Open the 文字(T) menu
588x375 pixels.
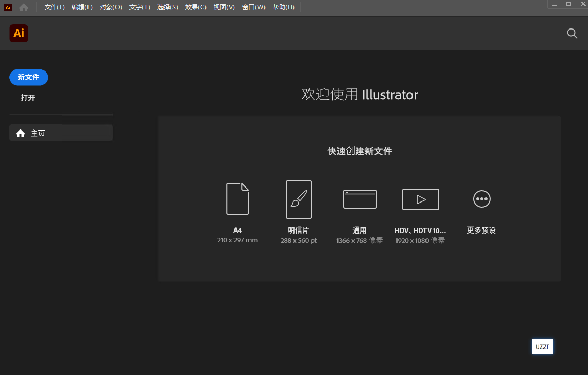point(139,7)
